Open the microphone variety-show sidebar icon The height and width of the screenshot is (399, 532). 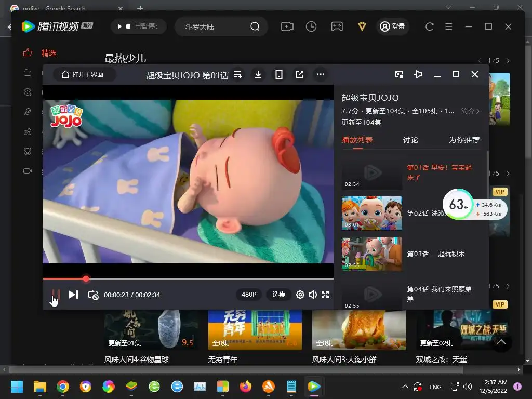28,112
